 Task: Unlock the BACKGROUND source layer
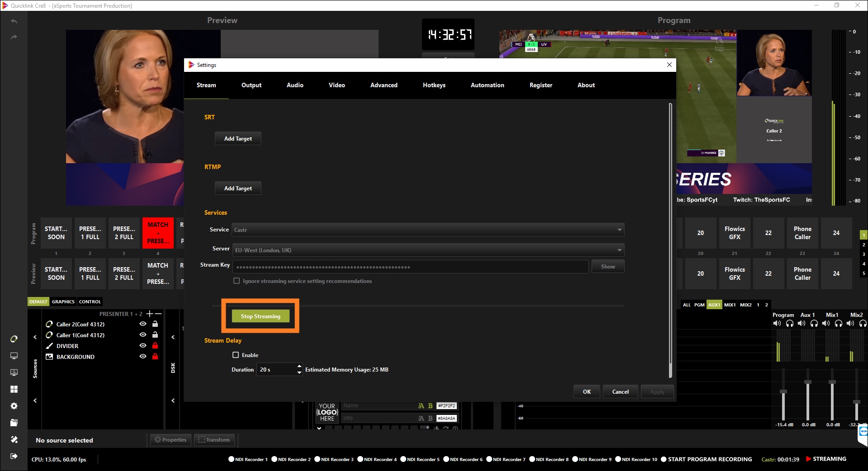tap(155, 357)
